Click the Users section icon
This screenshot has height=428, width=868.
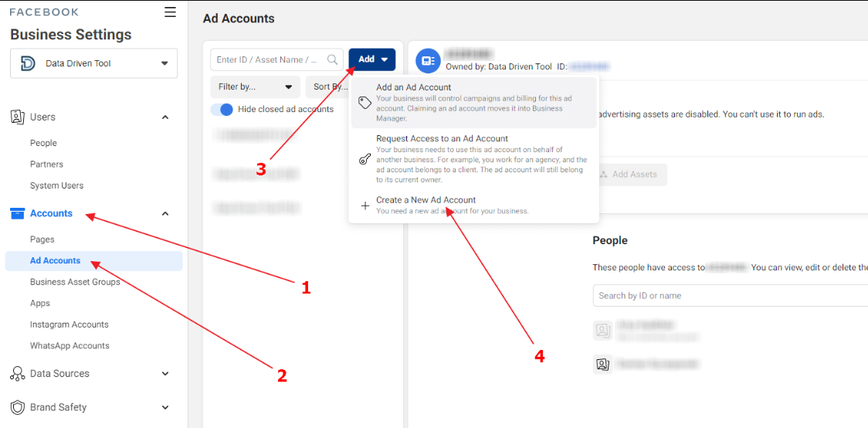pos(18,117)
